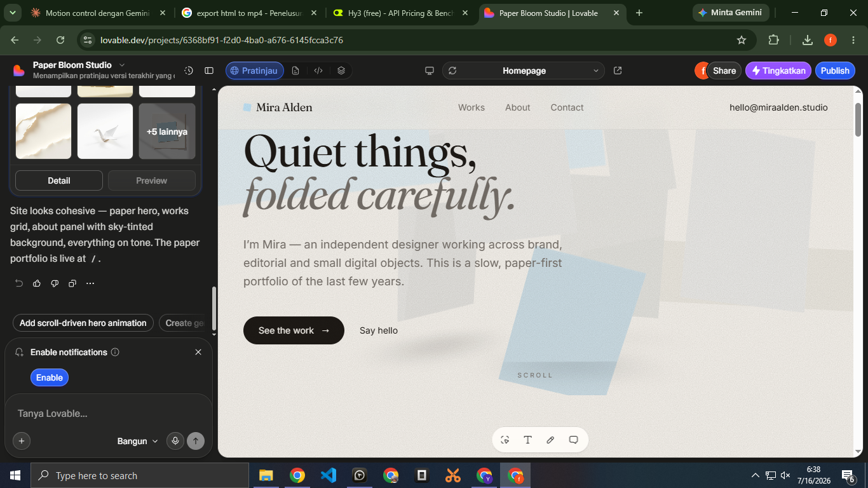
Task: Switch to the Pratinjau preview tab
Action: click(254, 71)
